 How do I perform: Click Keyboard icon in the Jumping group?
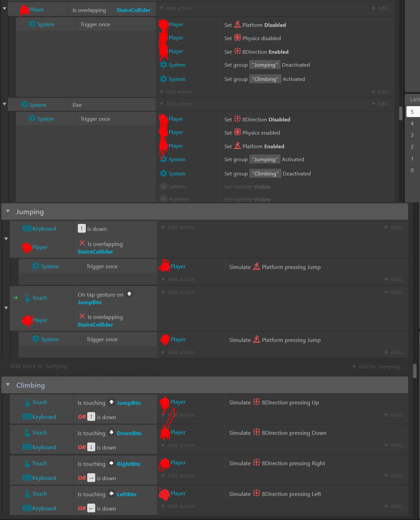(x=27, y=228)
